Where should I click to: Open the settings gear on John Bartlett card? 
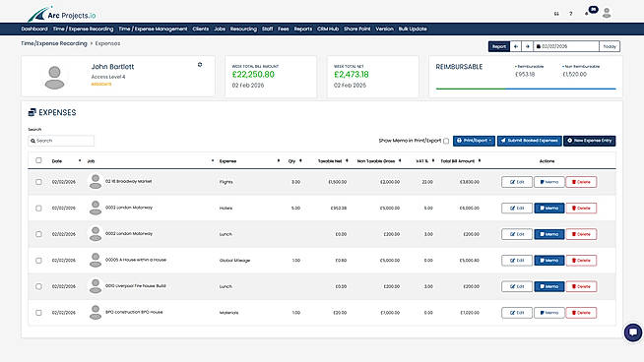[x=200, y=65]
